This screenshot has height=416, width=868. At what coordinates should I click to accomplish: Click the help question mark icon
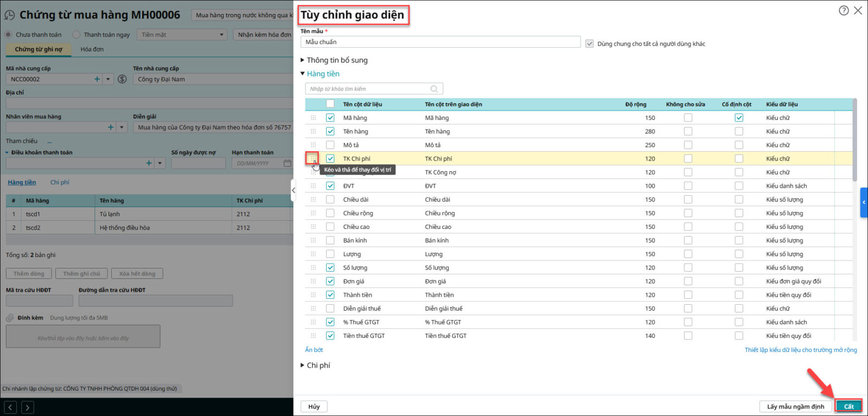click(x=844, y=10)
